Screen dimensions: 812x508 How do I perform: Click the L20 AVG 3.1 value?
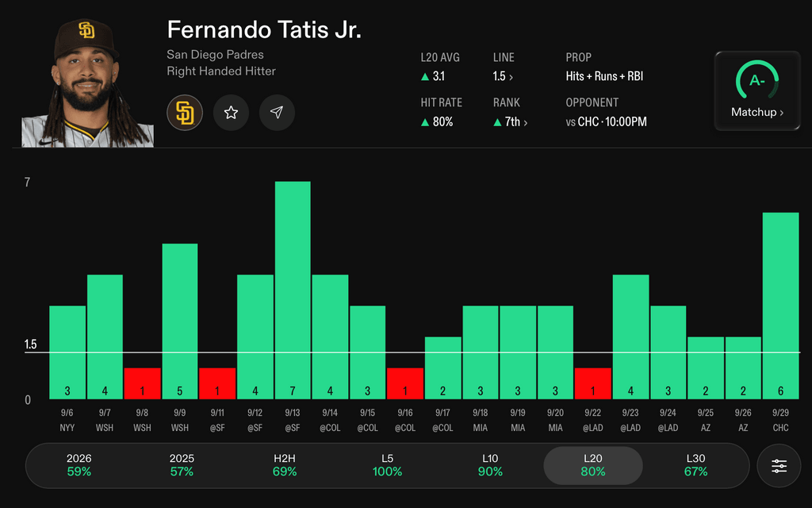tap(433, 76)
